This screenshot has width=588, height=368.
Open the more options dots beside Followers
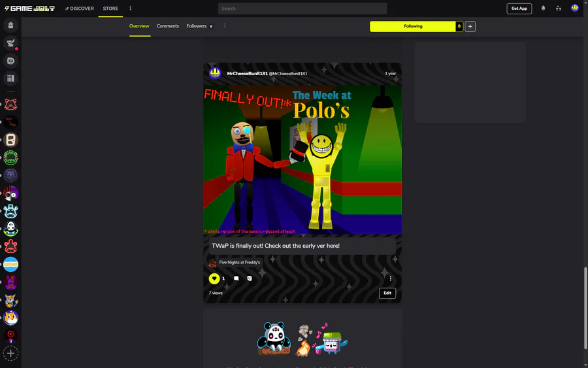tap(225, 26)
